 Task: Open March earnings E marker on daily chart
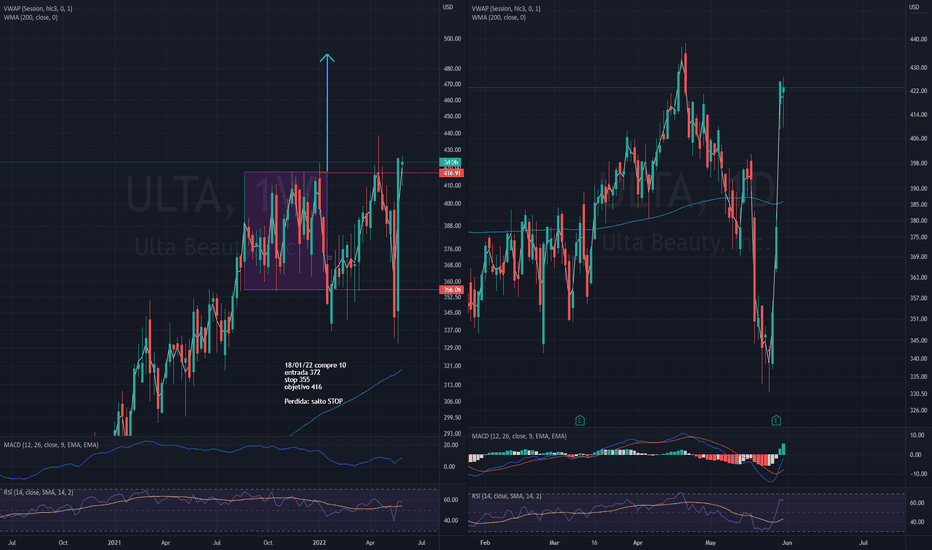click(x=580, y=420)
